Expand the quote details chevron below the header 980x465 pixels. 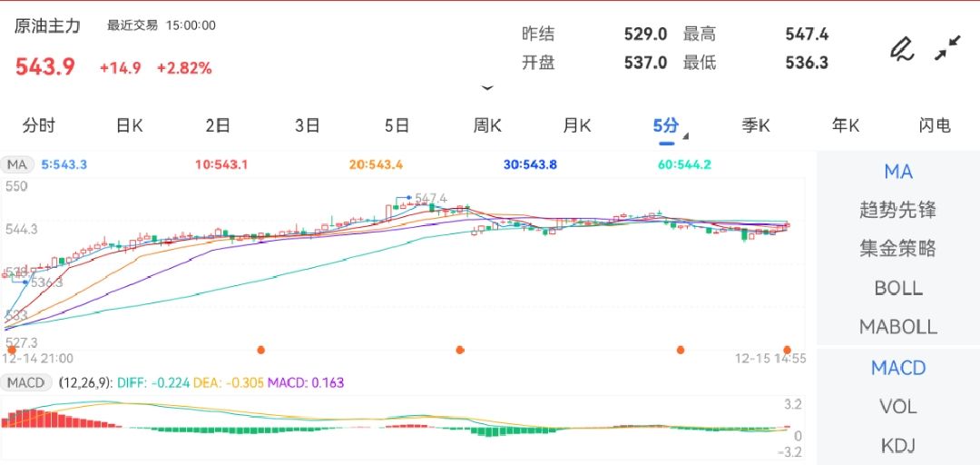coord(487,88)
